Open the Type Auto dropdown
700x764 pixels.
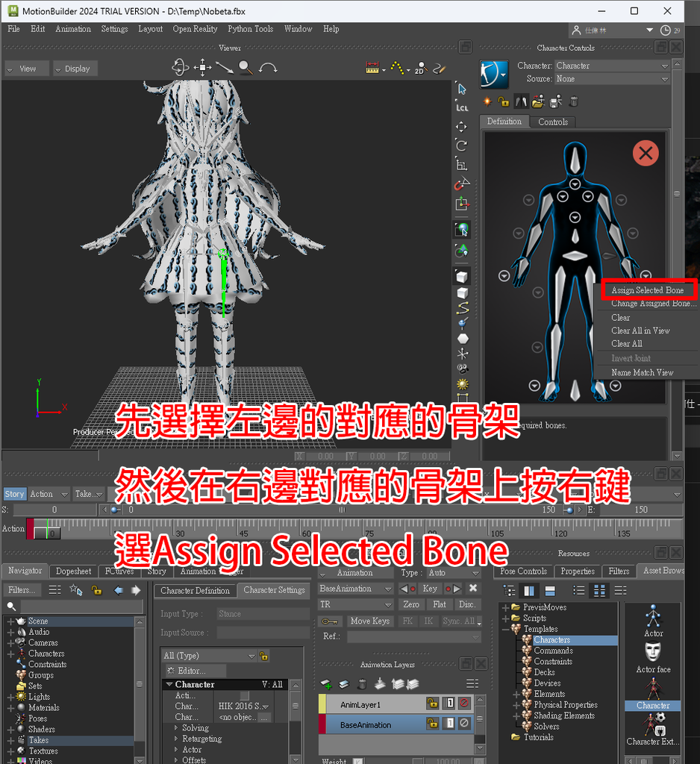454,573
